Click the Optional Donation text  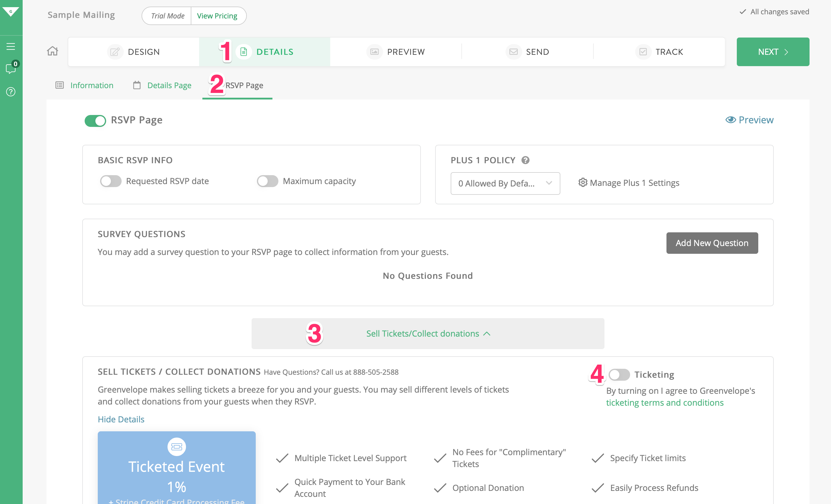[488, 488]
